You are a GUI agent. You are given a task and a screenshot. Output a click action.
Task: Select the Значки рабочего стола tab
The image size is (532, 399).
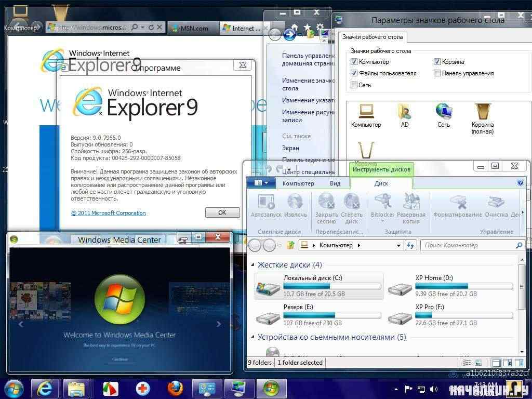[x=372, y=37]
